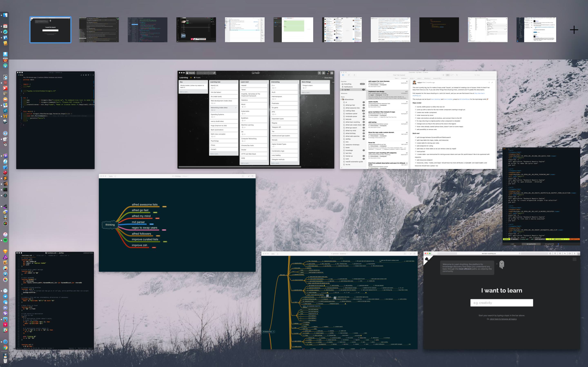Open Telegram from the dock
Image resolution: width=588 pixels, height=367 pixels.
(5, 296)
